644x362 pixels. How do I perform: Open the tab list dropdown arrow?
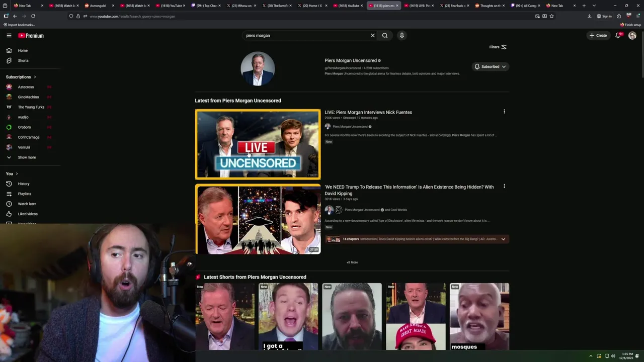[594, 6]
